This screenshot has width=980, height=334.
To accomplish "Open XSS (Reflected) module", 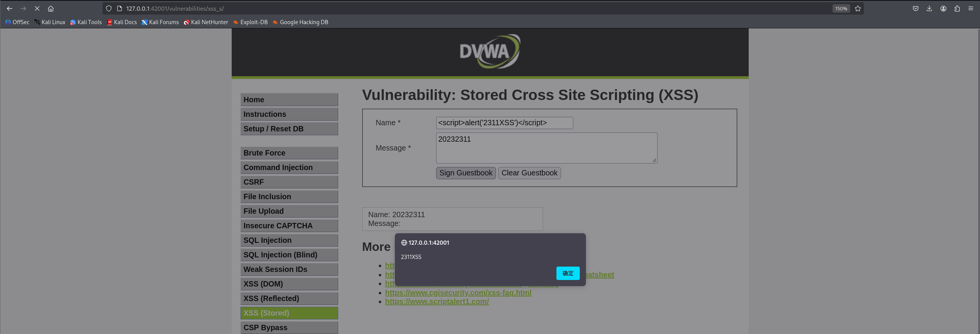I will (289, 298).
